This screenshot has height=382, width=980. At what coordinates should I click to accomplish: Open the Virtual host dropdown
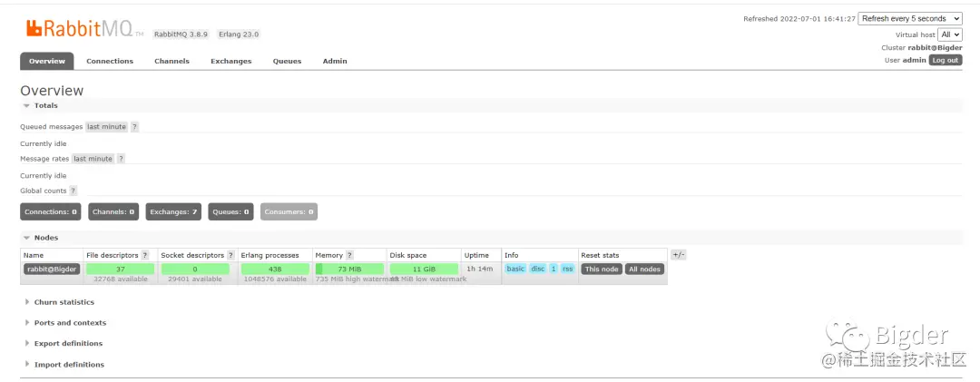click(x=950, y=35)
